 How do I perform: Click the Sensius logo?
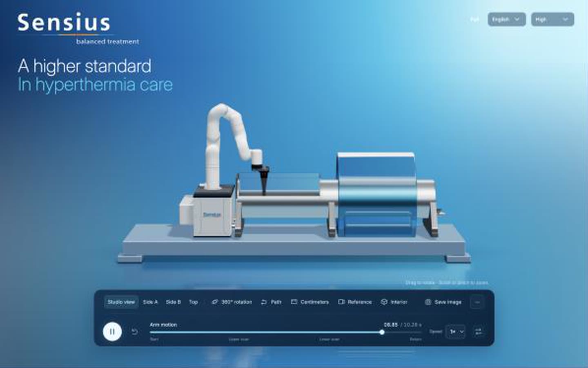click(x=78, y=29)
